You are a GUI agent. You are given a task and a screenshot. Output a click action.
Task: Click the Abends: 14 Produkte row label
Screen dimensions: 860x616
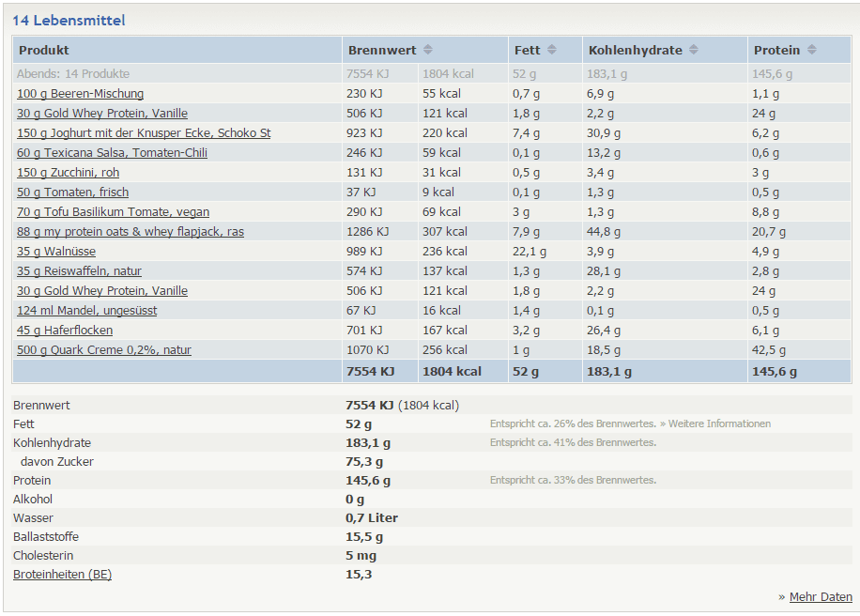(x=73, y=74)
